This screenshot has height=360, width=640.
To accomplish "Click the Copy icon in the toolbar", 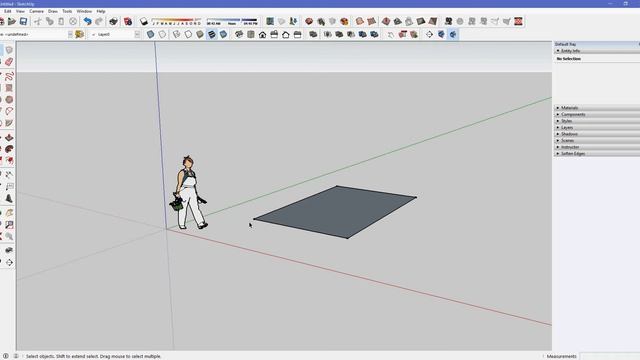I will pos(49,21).
